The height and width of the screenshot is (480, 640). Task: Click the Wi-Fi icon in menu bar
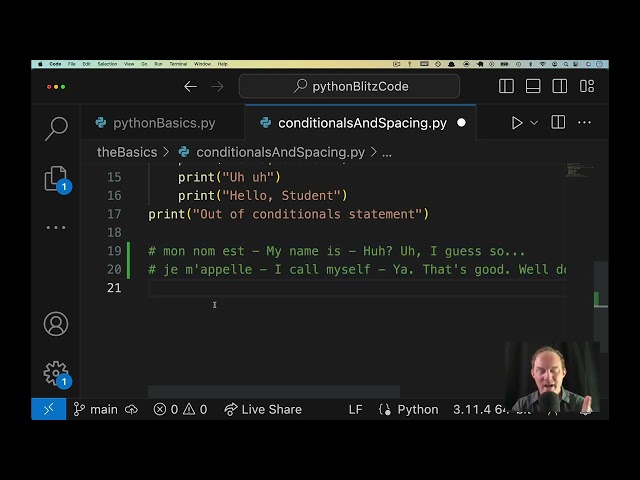click(x=542, y=64)
